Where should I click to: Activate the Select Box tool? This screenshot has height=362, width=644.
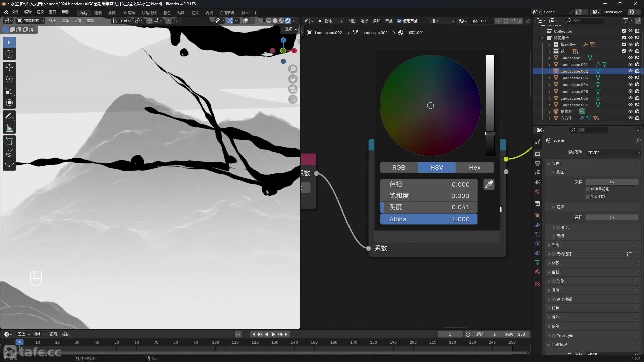tap(9, 42)
